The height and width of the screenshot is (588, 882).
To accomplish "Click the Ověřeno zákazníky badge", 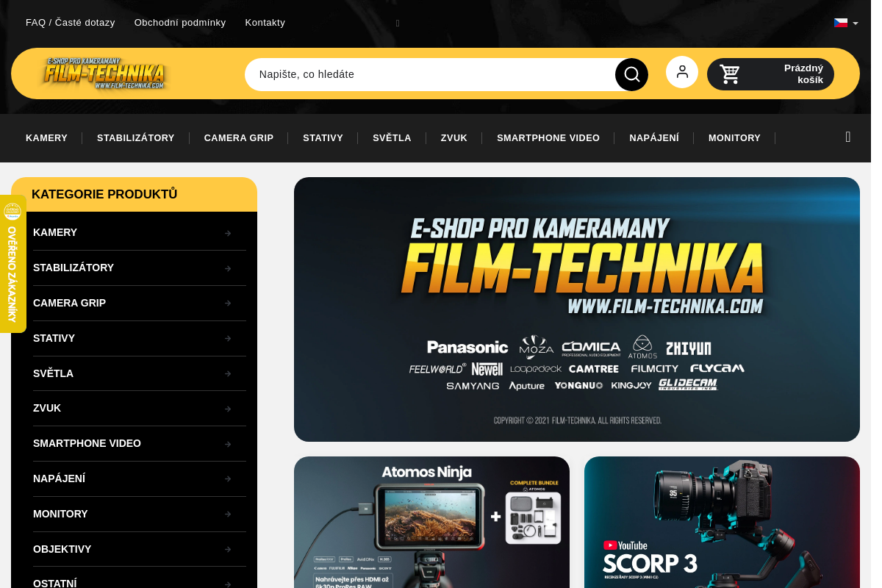I will tap(12, 261).
